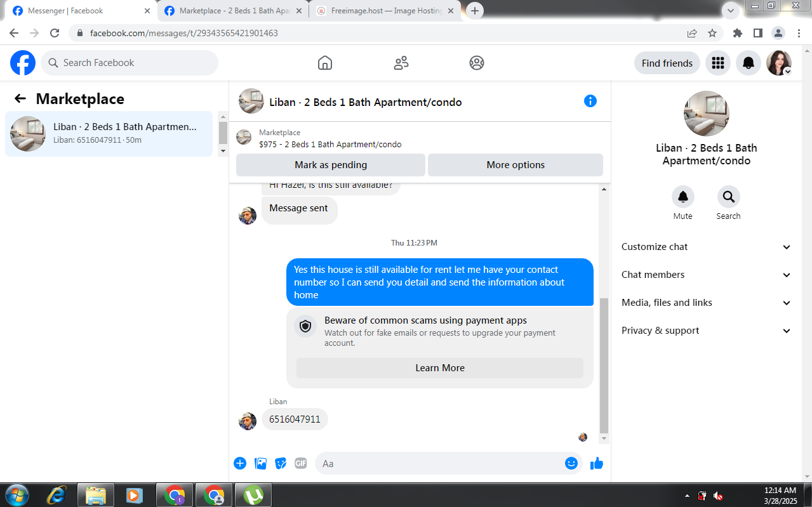Choose a sticker icon
Screen dimensions: 812x507
pos(281,463)
